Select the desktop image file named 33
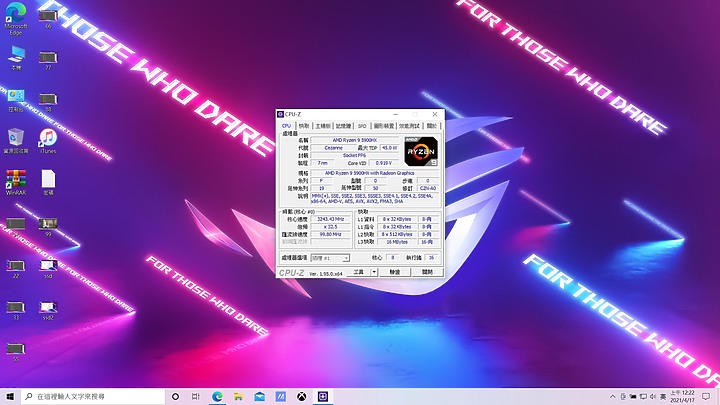720x405 pixels. [x=16, y=310]
